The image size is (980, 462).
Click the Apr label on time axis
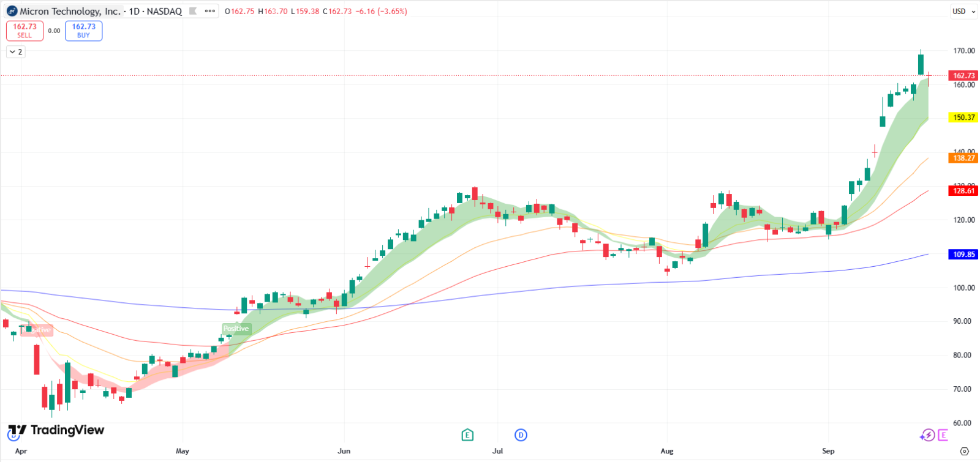(x=21, y=451)
